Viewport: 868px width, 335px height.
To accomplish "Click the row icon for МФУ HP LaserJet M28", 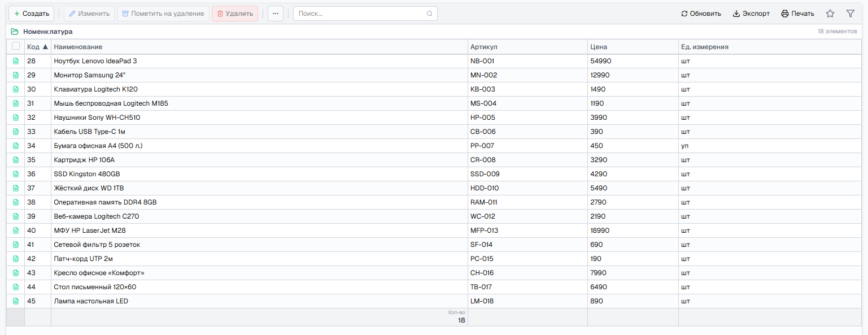I will coord(16,230).
